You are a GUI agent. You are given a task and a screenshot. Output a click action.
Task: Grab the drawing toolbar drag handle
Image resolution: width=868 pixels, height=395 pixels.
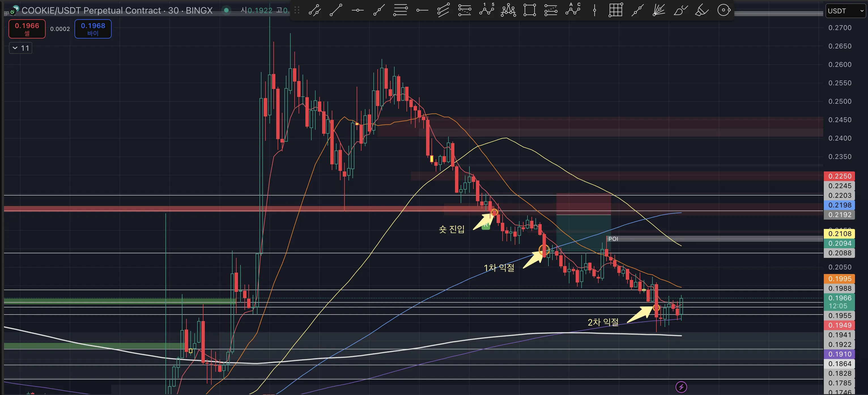click(297, 10)
